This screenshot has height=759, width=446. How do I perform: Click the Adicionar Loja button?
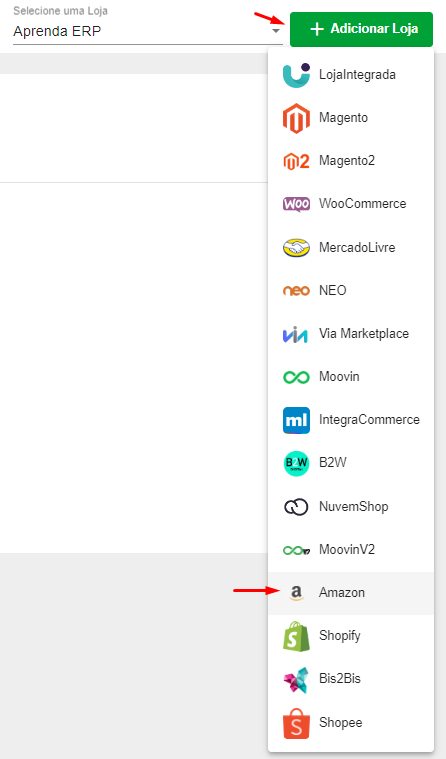coord(361,30)
